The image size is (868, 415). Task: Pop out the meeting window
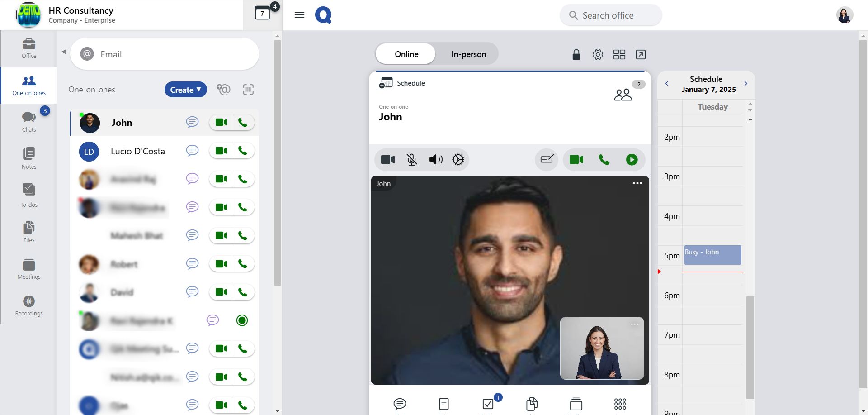coord(641,55)
